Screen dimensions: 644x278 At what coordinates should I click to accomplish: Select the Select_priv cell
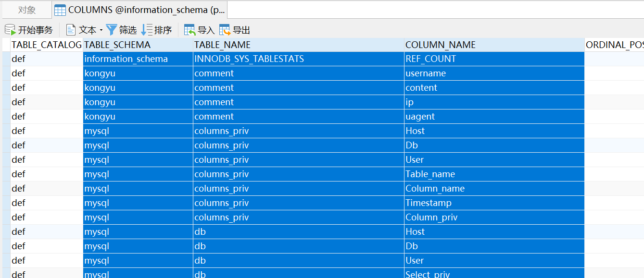(494, 274)
